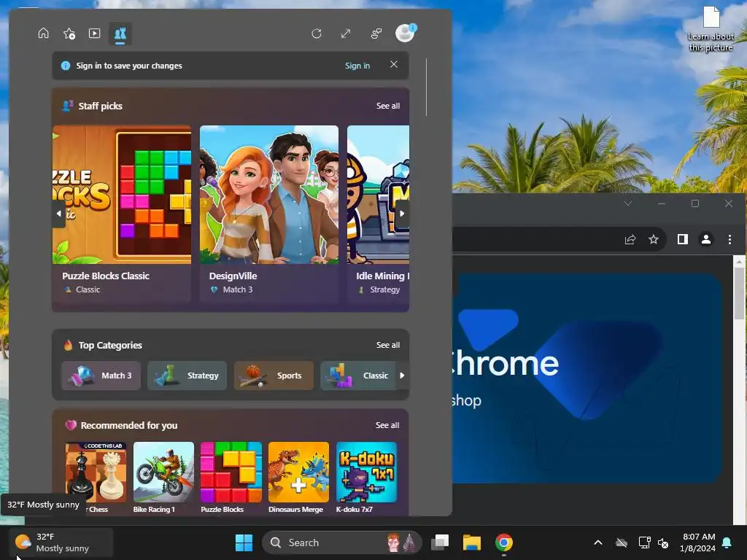Show previous Staff picks with left arrow

(58, 214)
